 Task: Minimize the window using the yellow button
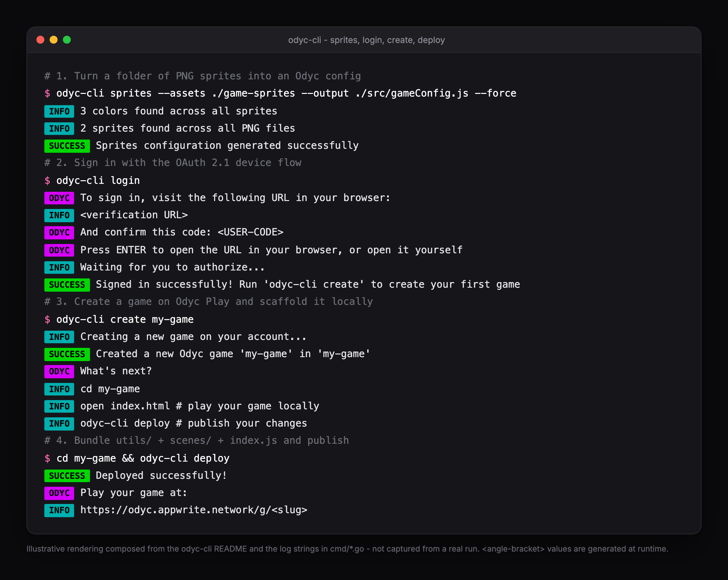click(54, 40)
